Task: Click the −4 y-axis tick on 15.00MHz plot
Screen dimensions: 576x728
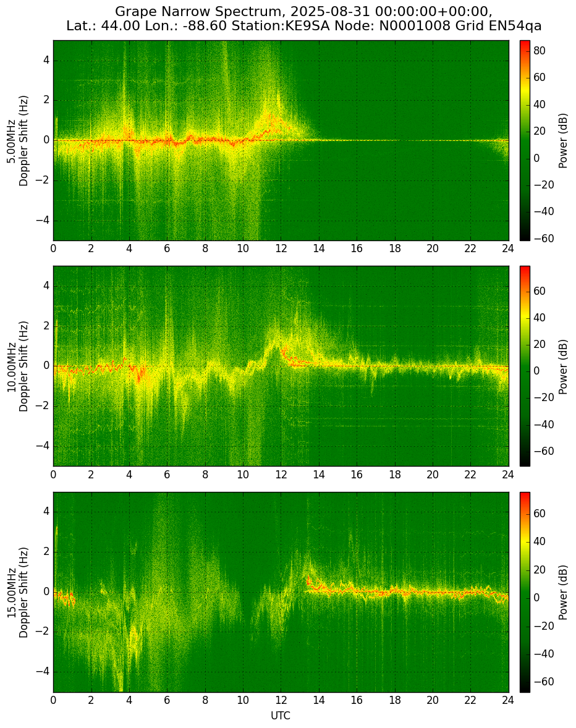Action: pyautogui.click(x=43, y=672)
